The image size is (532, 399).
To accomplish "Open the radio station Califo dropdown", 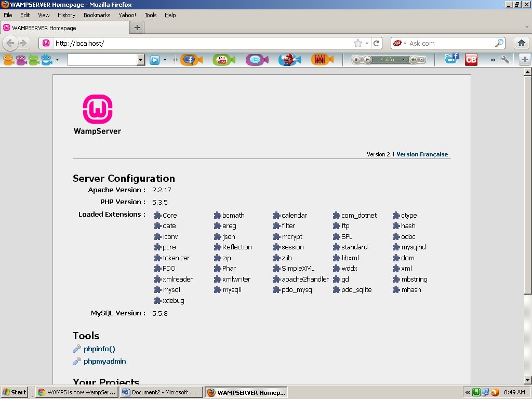I will [x=403, y=60].
